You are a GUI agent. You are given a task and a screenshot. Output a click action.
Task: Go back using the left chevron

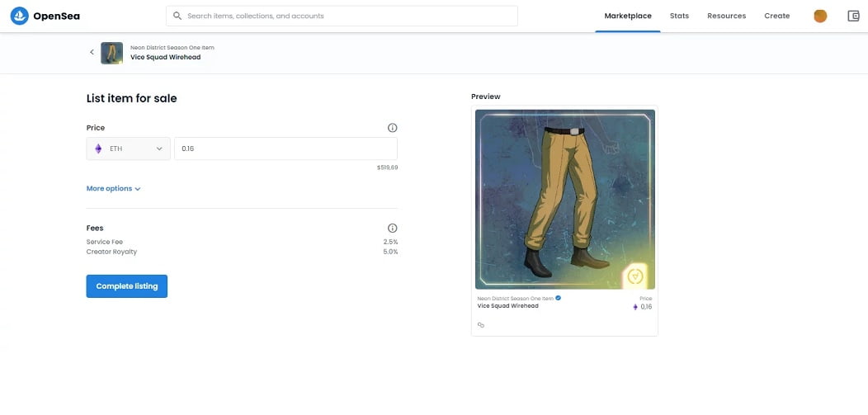[x=92, y=52]
